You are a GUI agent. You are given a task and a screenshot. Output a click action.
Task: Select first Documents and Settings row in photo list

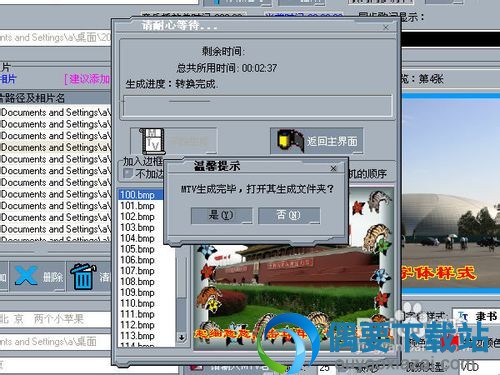point(55,113)
